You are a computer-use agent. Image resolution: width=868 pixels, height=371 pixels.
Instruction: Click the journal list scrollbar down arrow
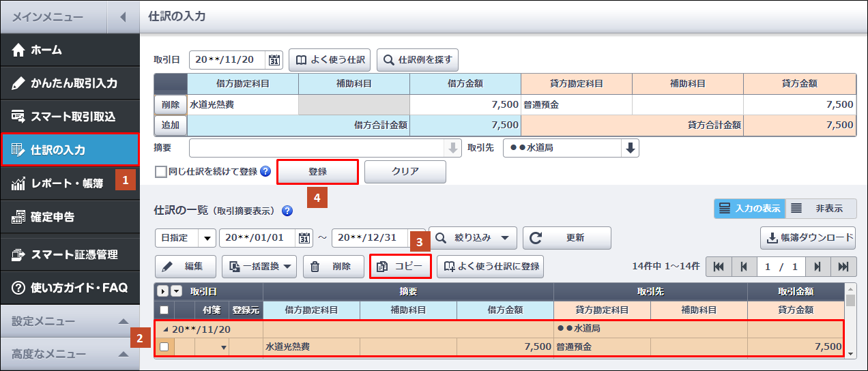[x=850, y=353]
